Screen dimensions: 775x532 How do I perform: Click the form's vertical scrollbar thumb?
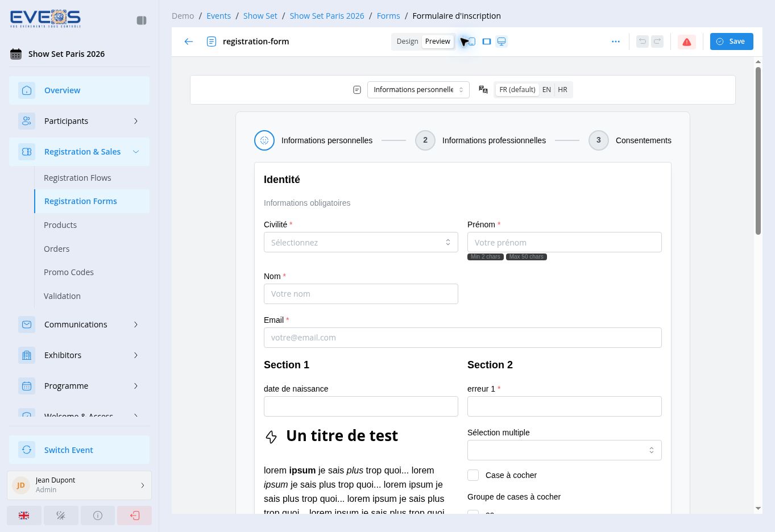(x=758, y=151)
